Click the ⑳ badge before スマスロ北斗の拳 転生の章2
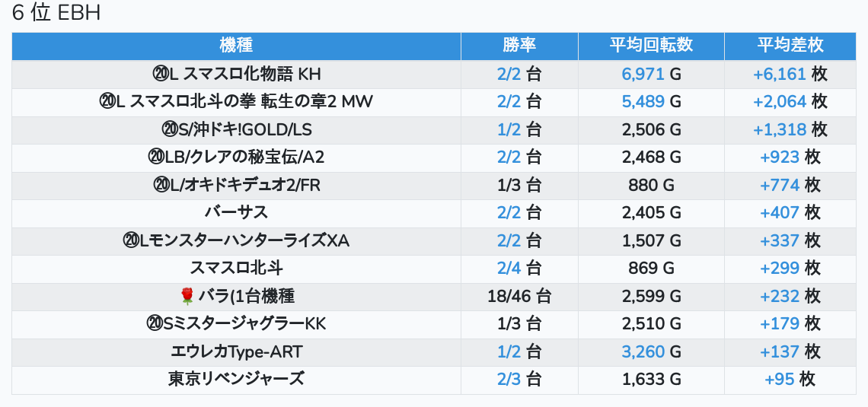The image size is (868, 407). (107, 101)
